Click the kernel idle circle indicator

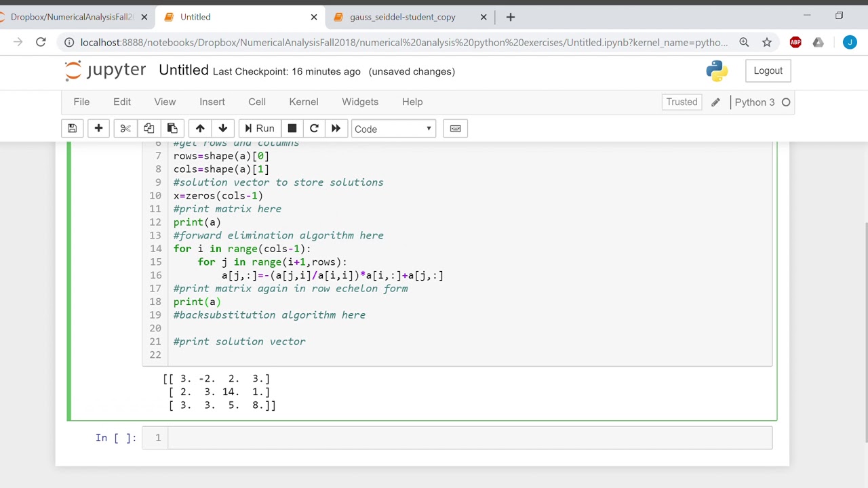(x=786, y=102)
